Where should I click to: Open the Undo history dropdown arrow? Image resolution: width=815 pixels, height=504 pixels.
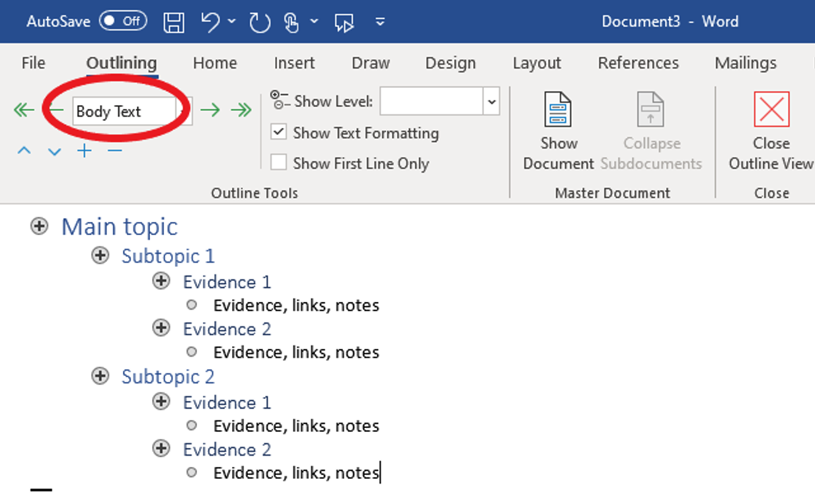[x=232, y=22]
